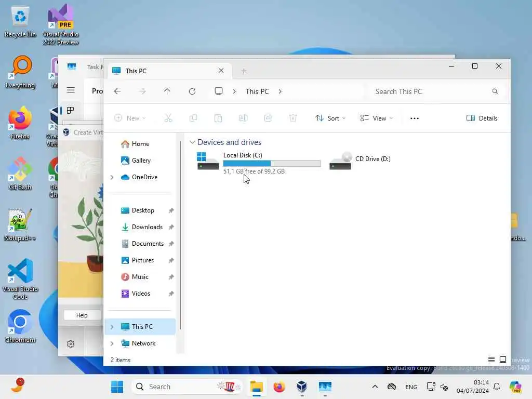The width and height of the screenshot is (532, 399).
Task: Open Home in navigation pane
Action: click(140, 144)
